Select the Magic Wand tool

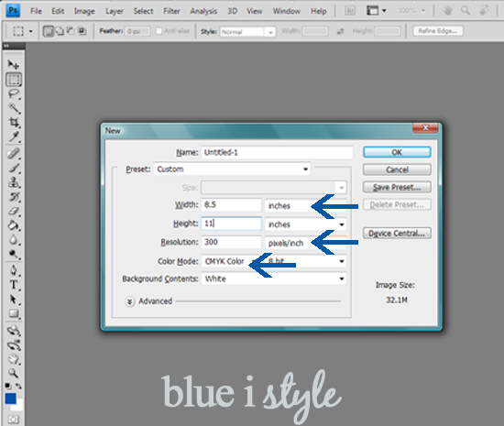(14, 108)
